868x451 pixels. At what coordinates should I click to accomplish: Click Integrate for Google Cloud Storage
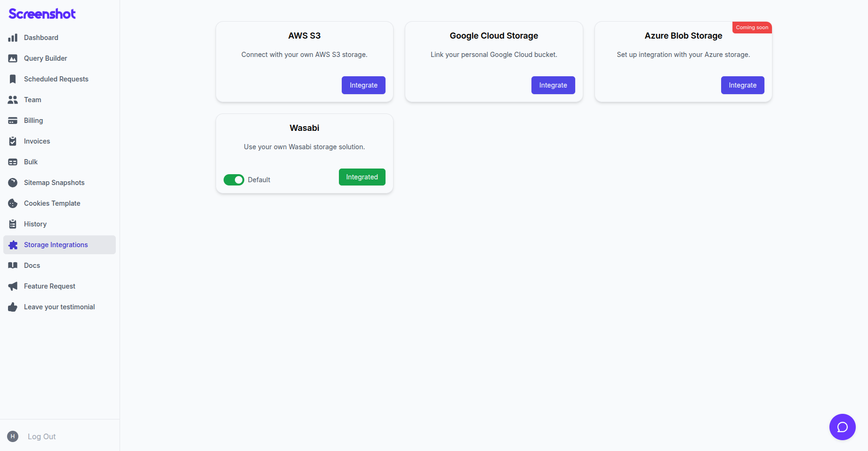[x=553, y=85]
